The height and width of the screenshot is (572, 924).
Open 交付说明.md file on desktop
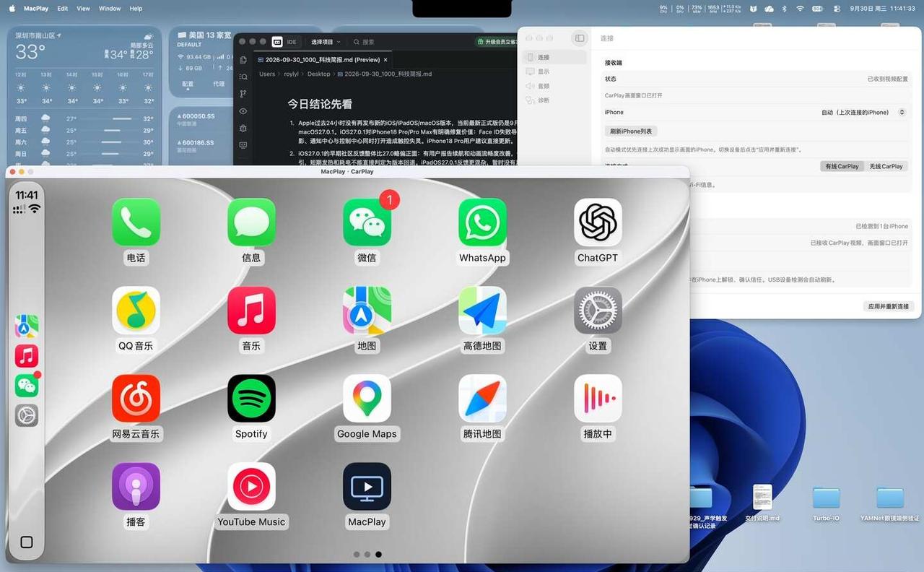(762, 503)
